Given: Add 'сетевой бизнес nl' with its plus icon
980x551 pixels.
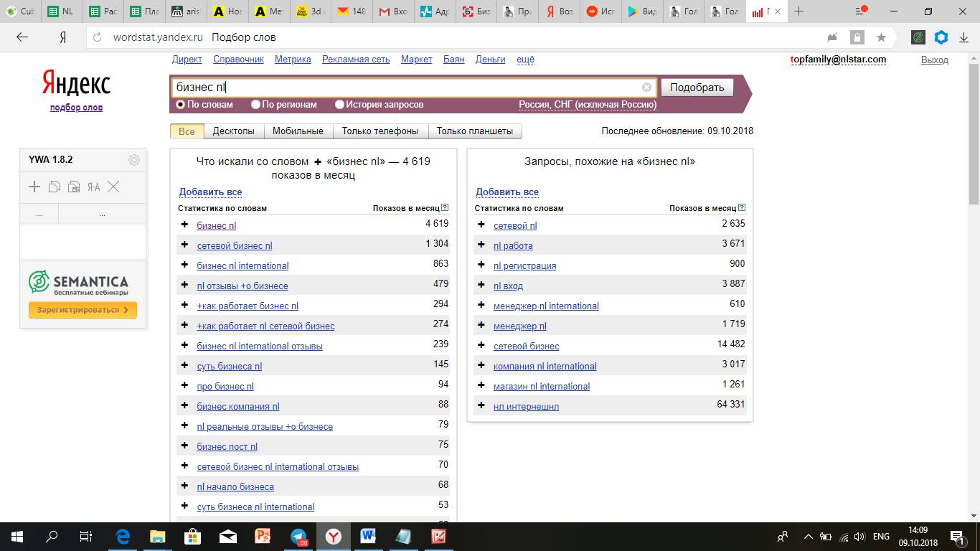Looking at the screenshot, I should point(184,245).
